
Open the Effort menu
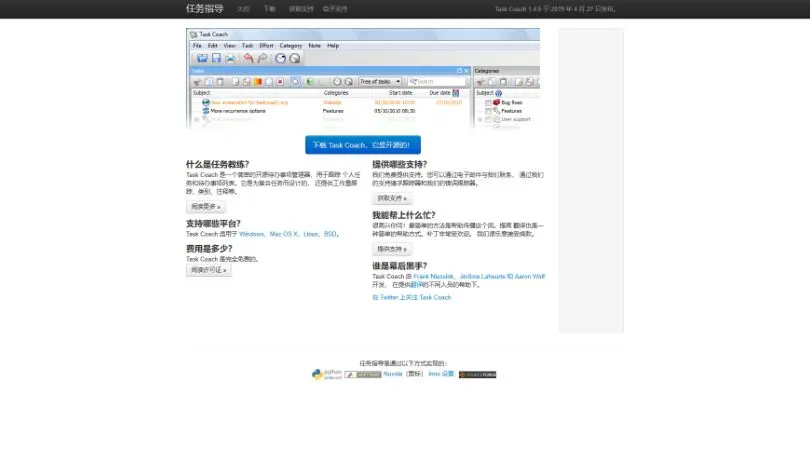point(266,45)
